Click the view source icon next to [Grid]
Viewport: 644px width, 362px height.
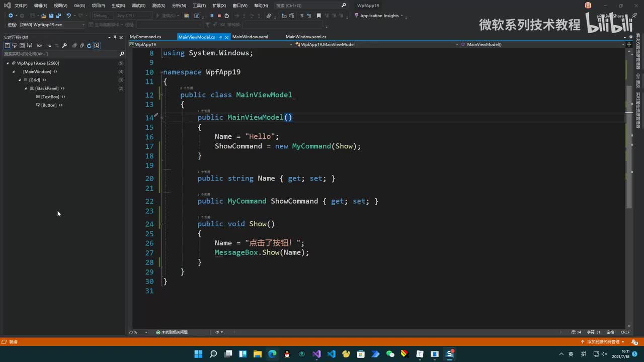coord(44,80)
